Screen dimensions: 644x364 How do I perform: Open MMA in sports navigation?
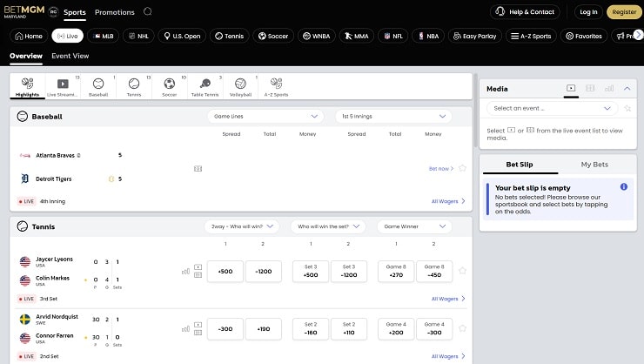(357, 37)
